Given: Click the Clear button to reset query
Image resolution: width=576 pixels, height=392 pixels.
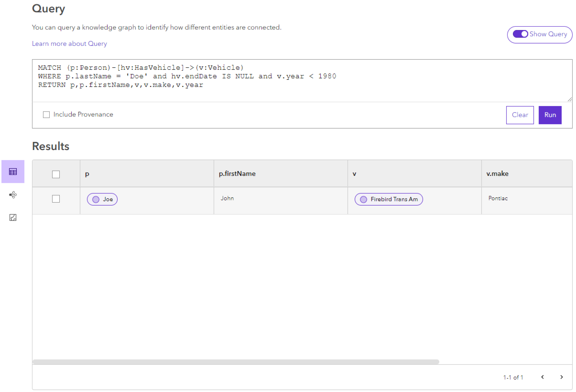Looking at the screenshot, I should tap(520, 115).
